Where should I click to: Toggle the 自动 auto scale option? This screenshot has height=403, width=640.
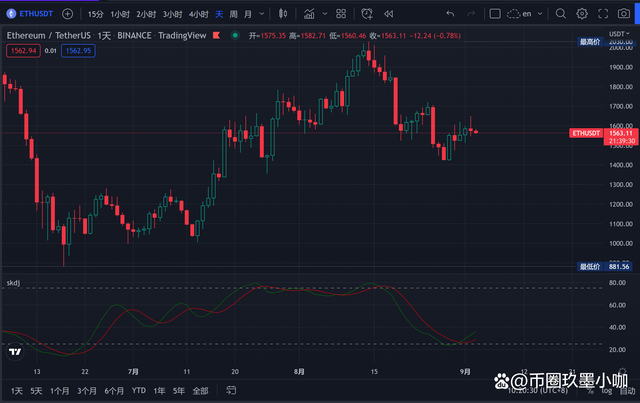point(627,391)
